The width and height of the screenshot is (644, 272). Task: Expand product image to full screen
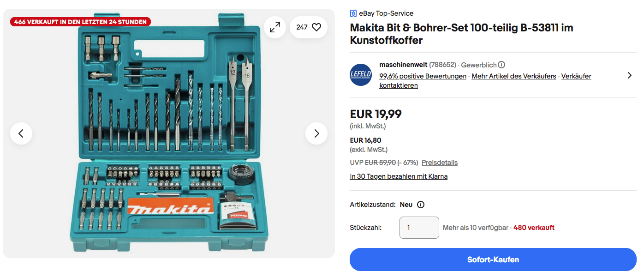[x=275, y=28]
